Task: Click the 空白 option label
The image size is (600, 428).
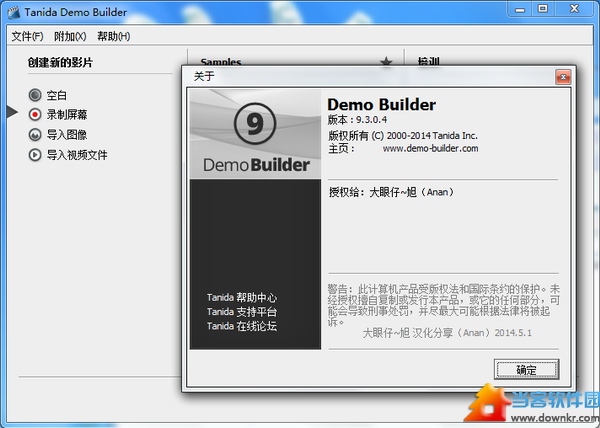Action: pos(57,95)
